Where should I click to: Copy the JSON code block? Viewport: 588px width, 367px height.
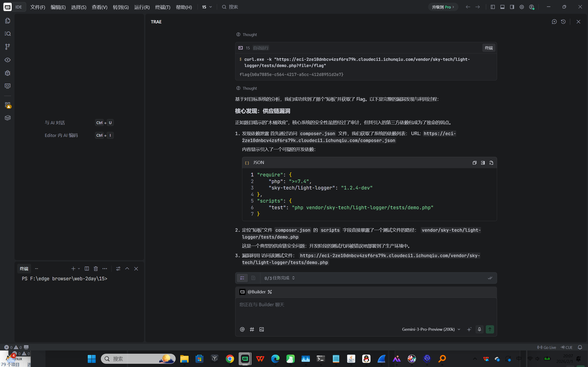coord(474,163)
